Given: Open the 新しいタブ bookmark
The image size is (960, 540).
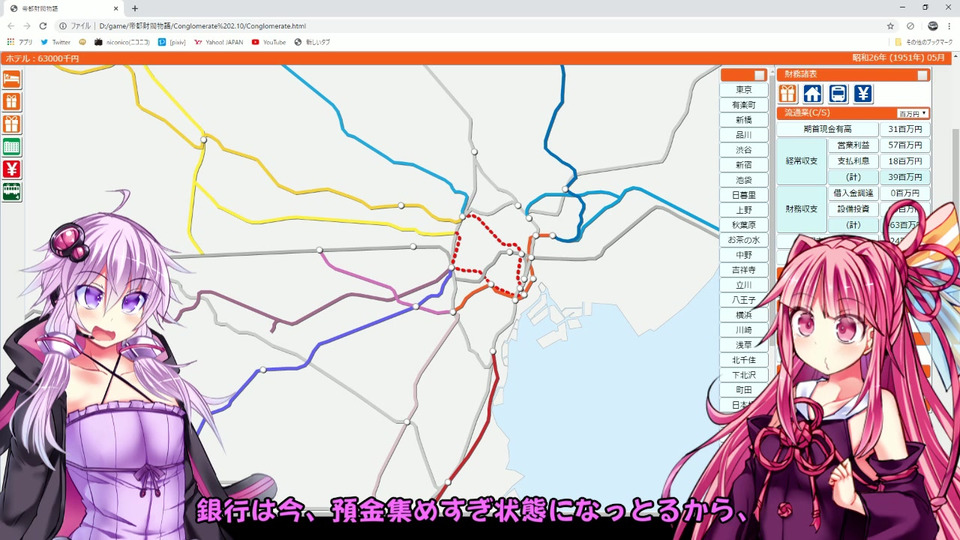Looking at the screenshot, I should [x=312, y=42].
